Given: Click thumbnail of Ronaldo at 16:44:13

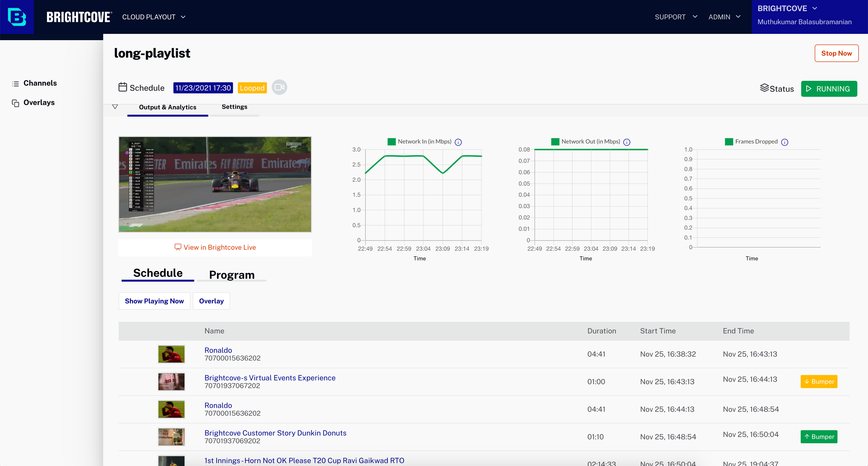Looking at the screenshot, I should click(171, 410).
